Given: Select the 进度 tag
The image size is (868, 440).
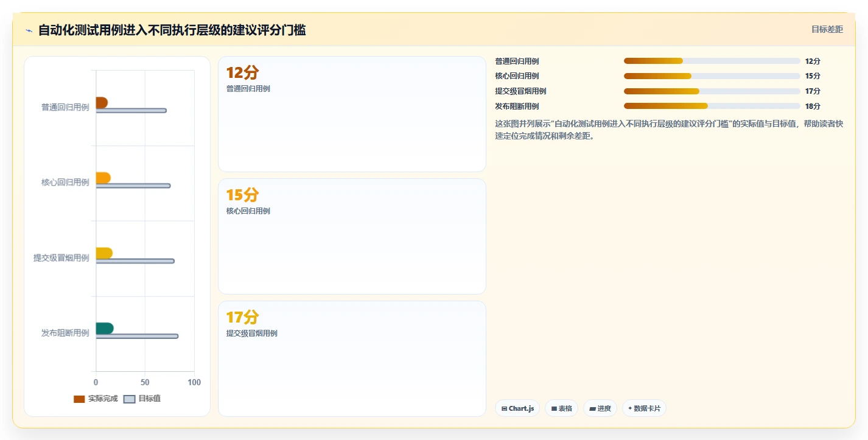Looking at the screenshot, I should click(600, 408).
